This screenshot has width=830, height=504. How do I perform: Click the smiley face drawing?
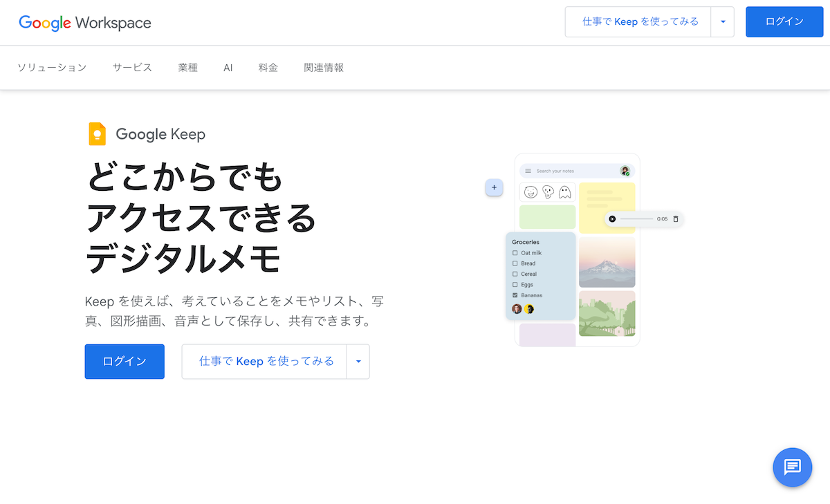(x=531, y=192)
